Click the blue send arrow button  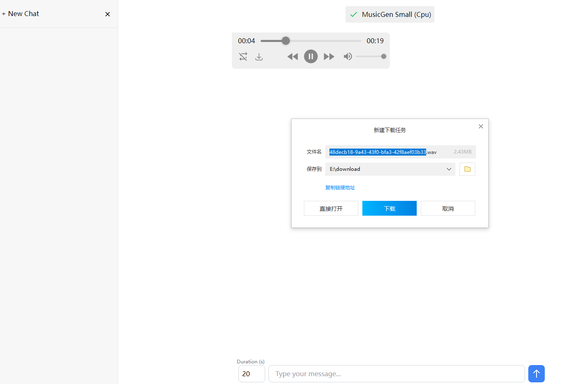click(x=536, y=374)
